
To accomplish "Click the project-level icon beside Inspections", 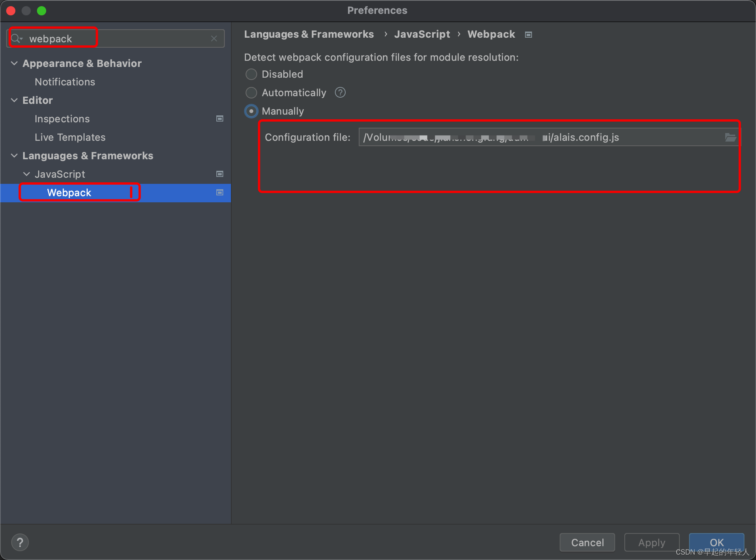I will 220,118.
